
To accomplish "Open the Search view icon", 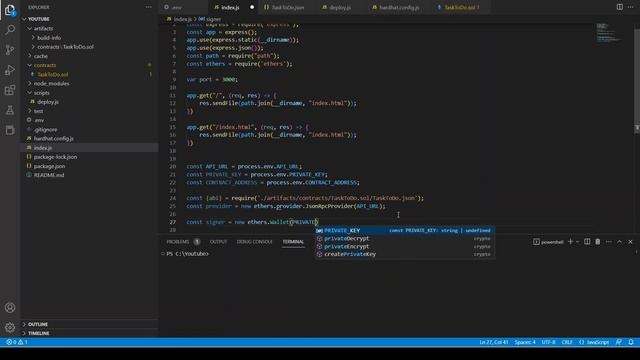I will [10, 30].
